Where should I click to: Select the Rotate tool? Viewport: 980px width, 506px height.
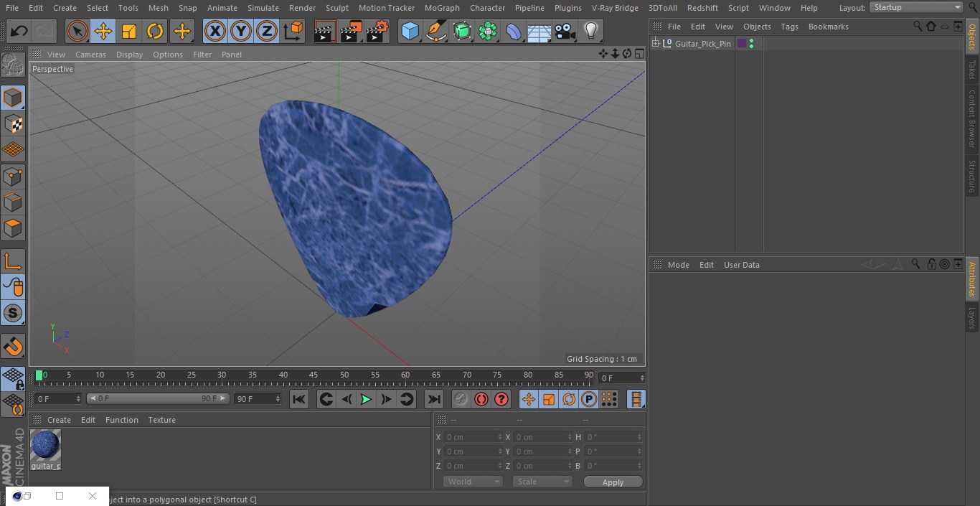(155, 32)
